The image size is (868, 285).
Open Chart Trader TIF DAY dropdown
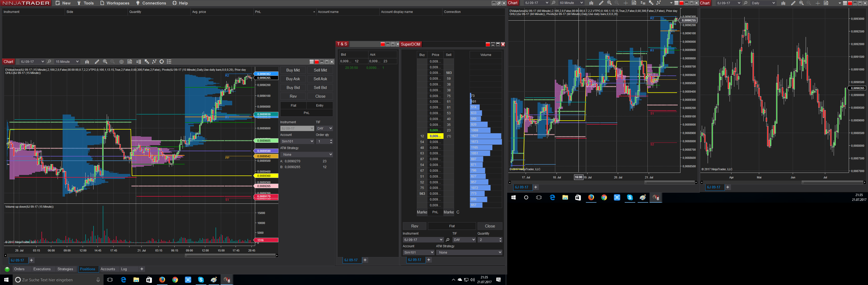(x=324, y=128)
